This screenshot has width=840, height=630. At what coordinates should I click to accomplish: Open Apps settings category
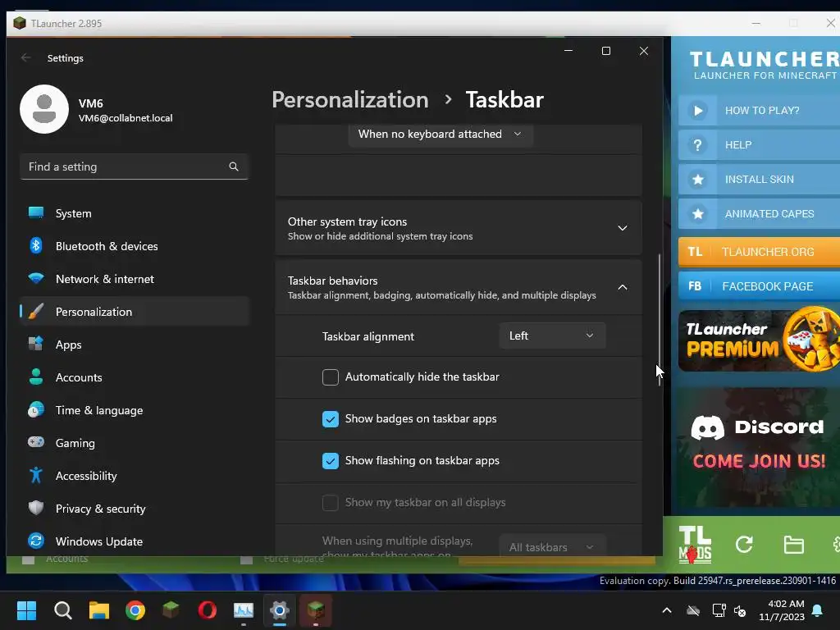134,345
